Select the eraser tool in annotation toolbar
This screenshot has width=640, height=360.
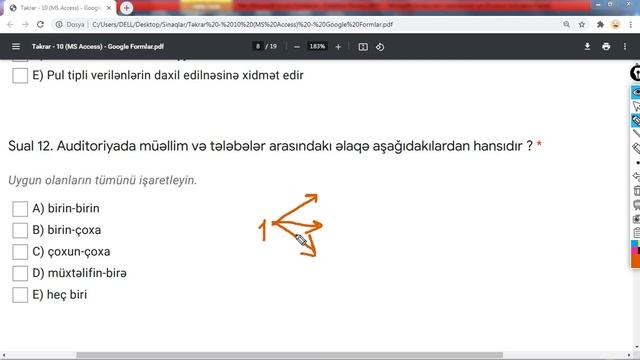coord(636,148)
